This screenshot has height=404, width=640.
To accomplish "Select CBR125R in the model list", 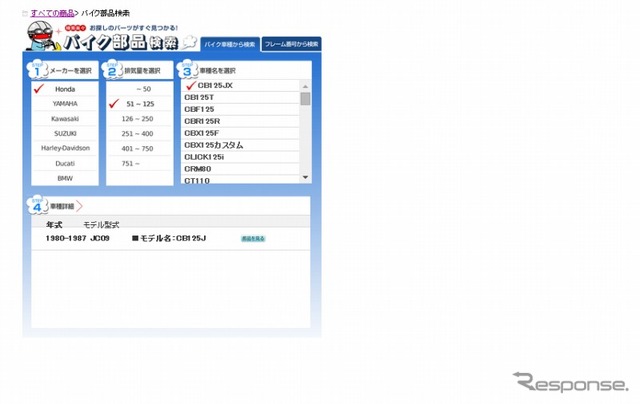I will [x=240, y=121].
